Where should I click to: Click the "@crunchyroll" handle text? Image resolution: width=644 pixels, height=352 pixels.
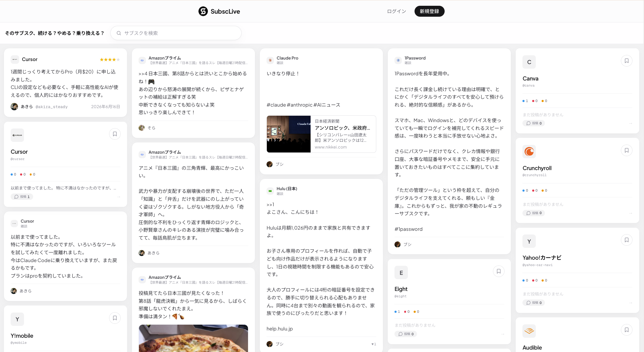[x=534, y=175]
